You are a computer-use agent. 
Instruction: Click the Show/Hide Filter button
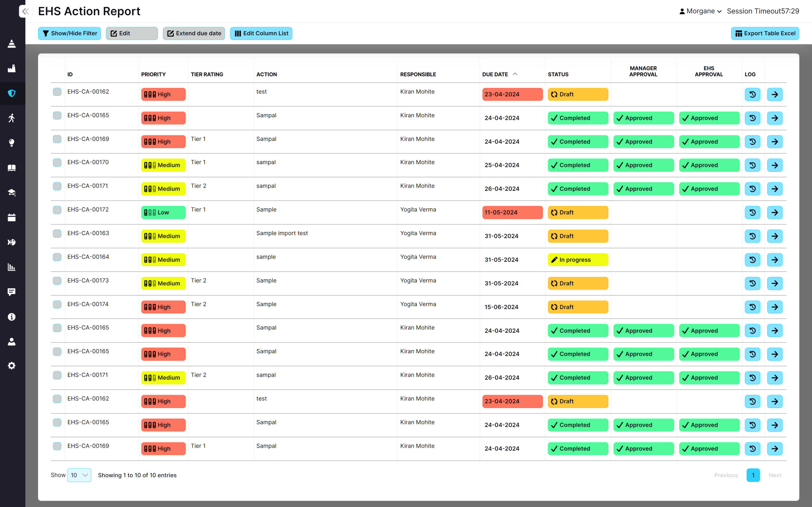point(69,33)
